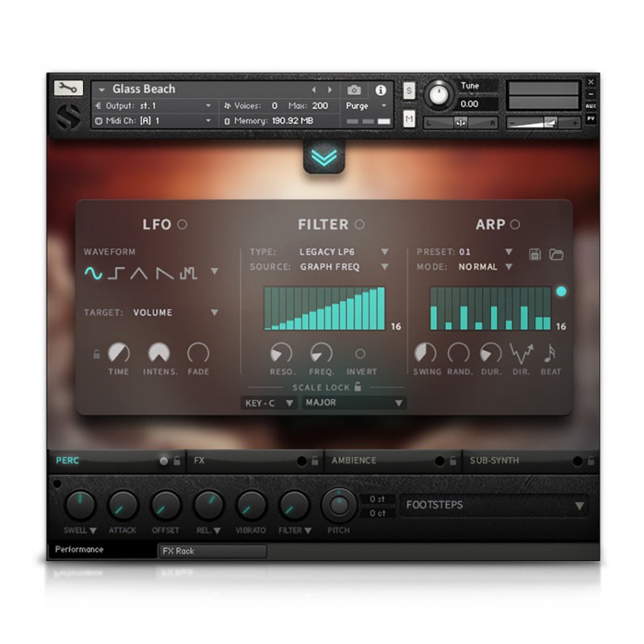This screenshot has height=644, width=644.
Task: Click the Solo S button
Action: [409, 91]
